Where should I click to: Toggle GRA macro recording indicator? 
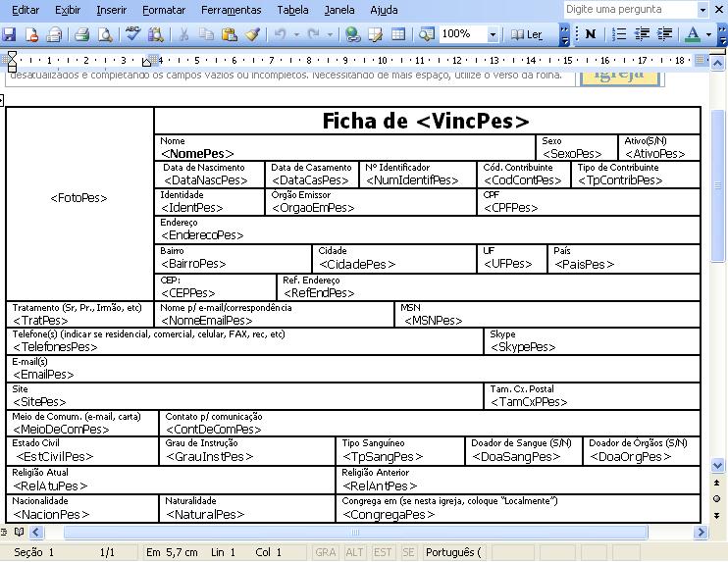(325, 552)
